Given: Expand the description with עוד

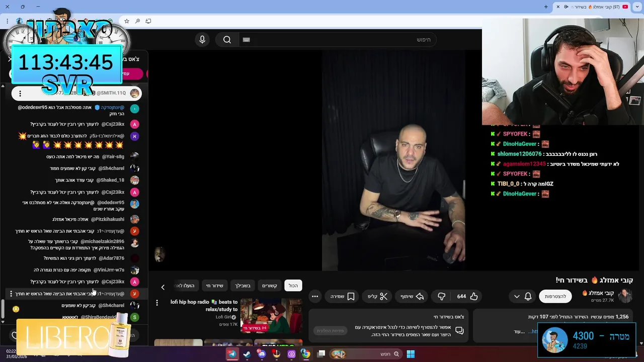Looking at the screenshot, I should click(519, 332).
